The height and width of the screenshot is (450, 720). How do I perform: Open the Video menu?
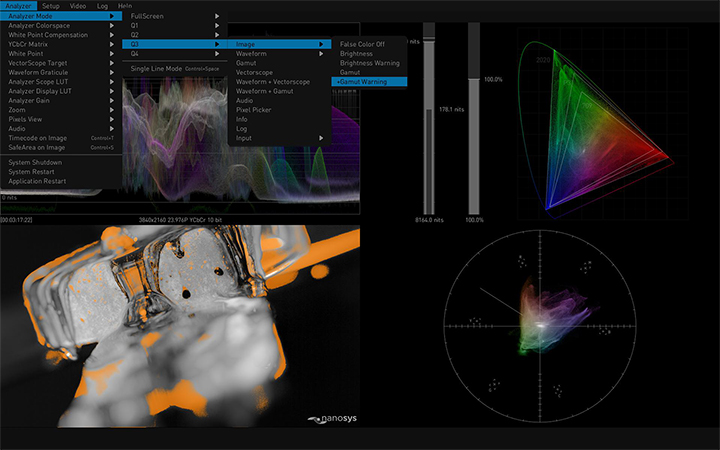pos(77,6)
